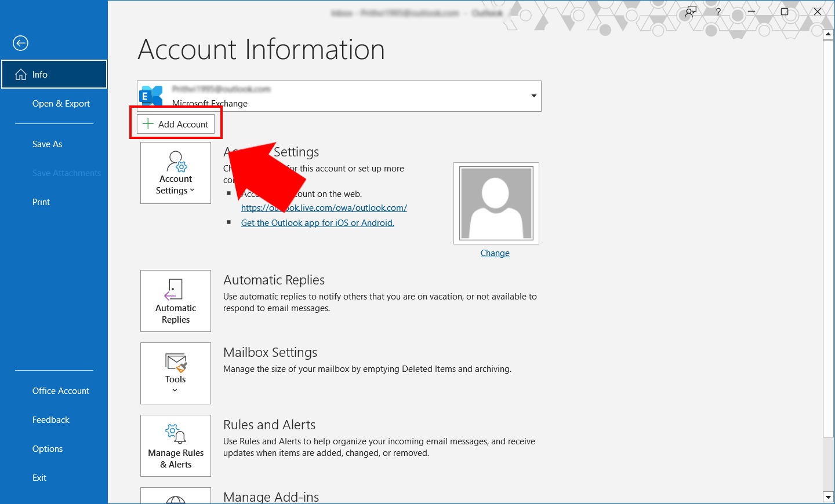Choose Save As from the sidebar
Viewport: 835px width, 504px height.
(47, 144)
